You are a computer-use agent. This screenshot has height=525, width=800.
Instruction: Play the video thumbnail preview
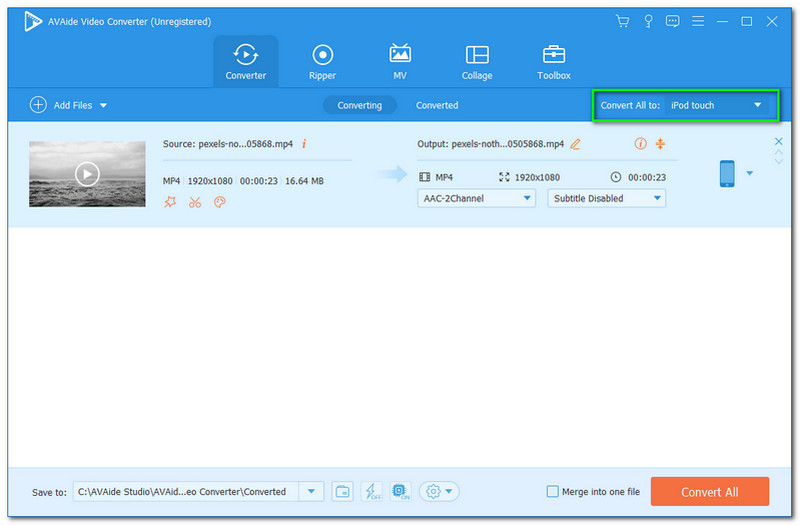click(88, 174)
